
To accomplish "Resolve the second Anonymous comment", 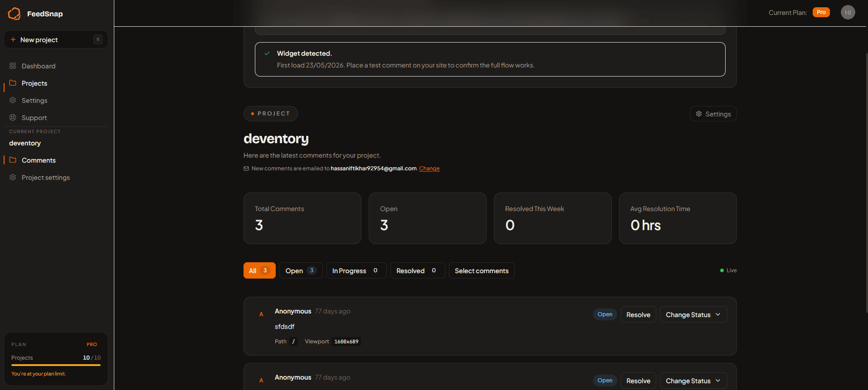I will (638, 380).
